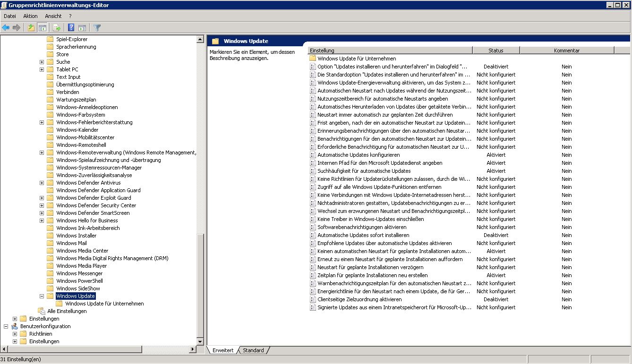This screenshot has width=632, height=364.
Task: Click the Filter funnel icon
Action: tap(97, 28)
